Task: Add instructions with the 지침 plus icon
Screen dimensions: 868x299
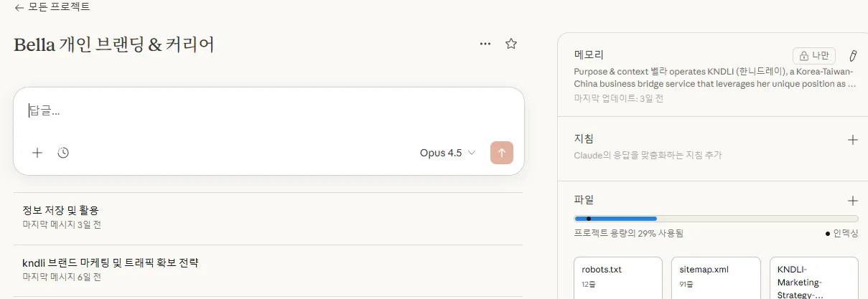Action: (x=853, y=140)
